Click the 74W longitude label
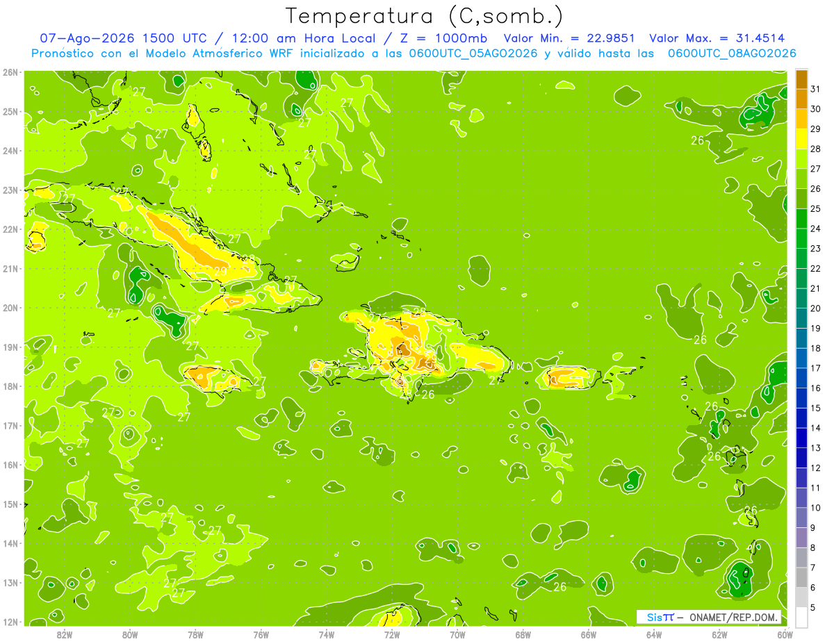The image size is (834, 644). click(x=327, y=634)
